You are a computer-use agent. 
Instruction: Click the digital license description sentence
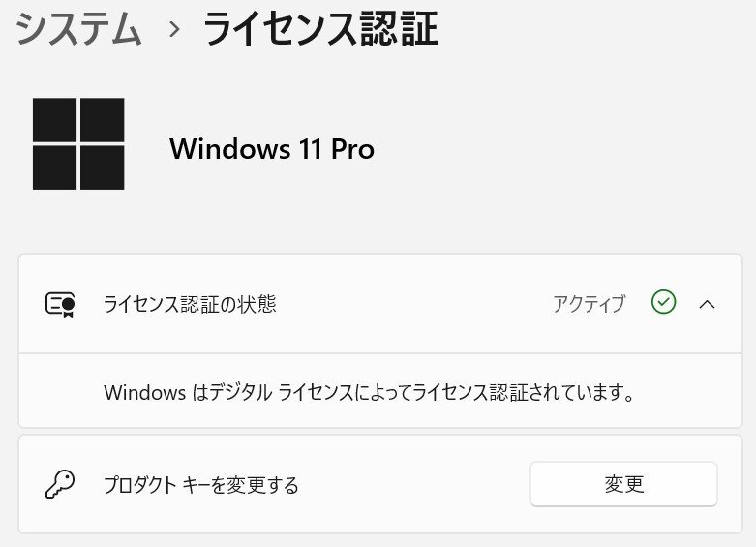point(369,392)
